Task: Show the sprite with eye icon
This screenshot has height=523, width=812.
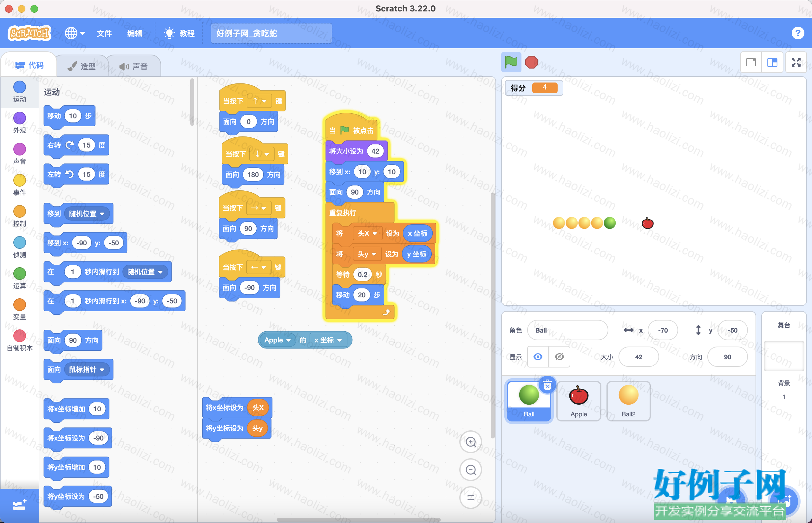Action: point(538,357)
